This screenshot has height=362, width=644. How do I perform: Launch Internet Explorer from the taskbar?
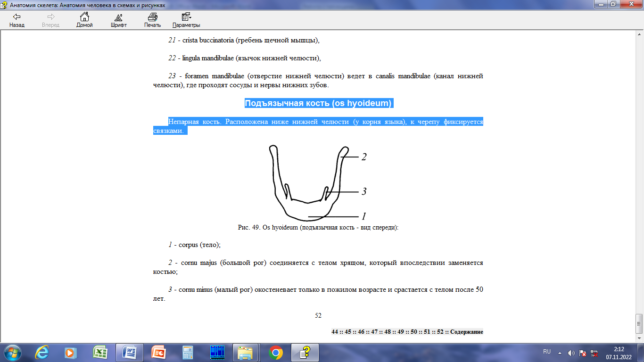[42, 352]
